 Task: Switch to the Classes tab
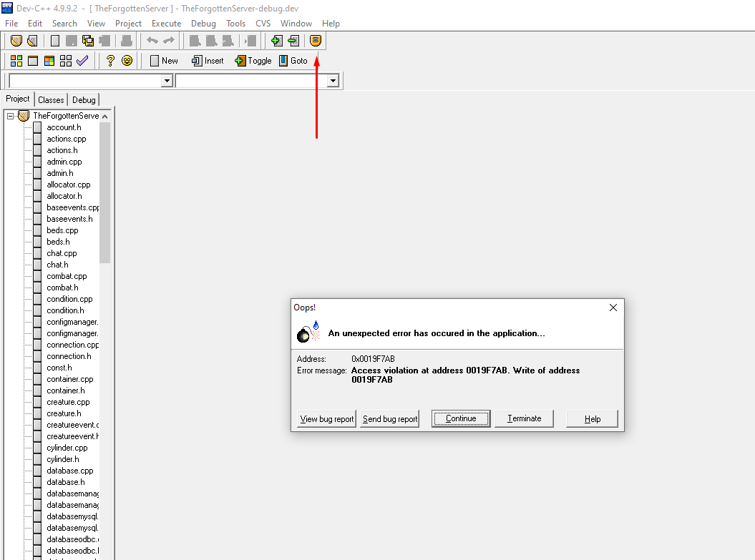51,100
